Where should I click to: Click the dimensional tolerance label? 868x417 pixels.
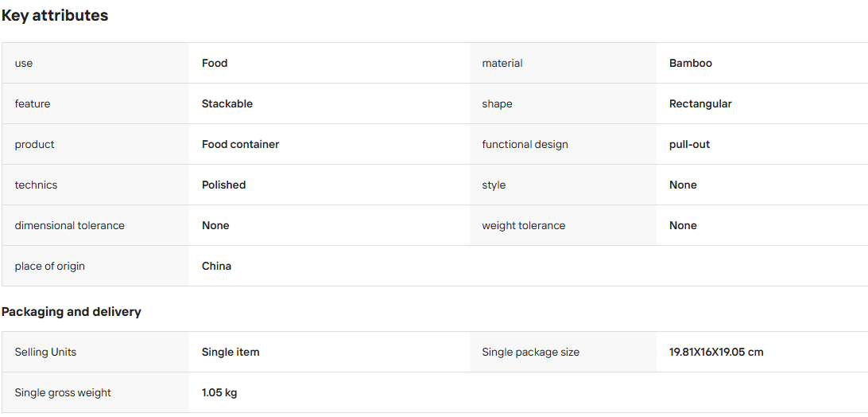pos(70,226)
